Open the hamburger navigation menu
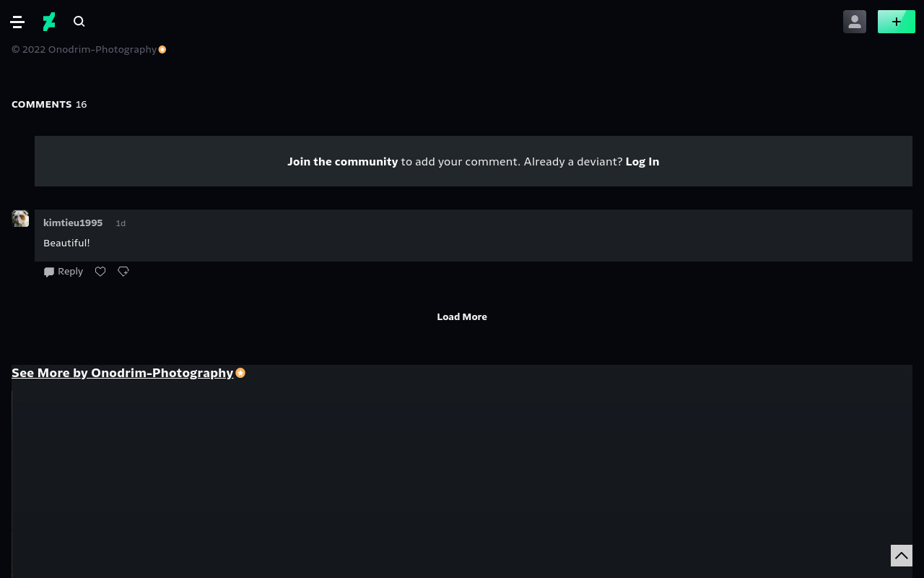Viewport: 924px width, 578px height. click(17, 22)
